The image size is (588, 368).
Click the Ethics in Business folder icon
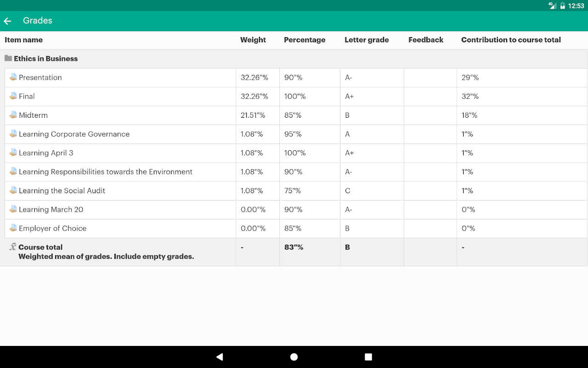pos(8,58)
